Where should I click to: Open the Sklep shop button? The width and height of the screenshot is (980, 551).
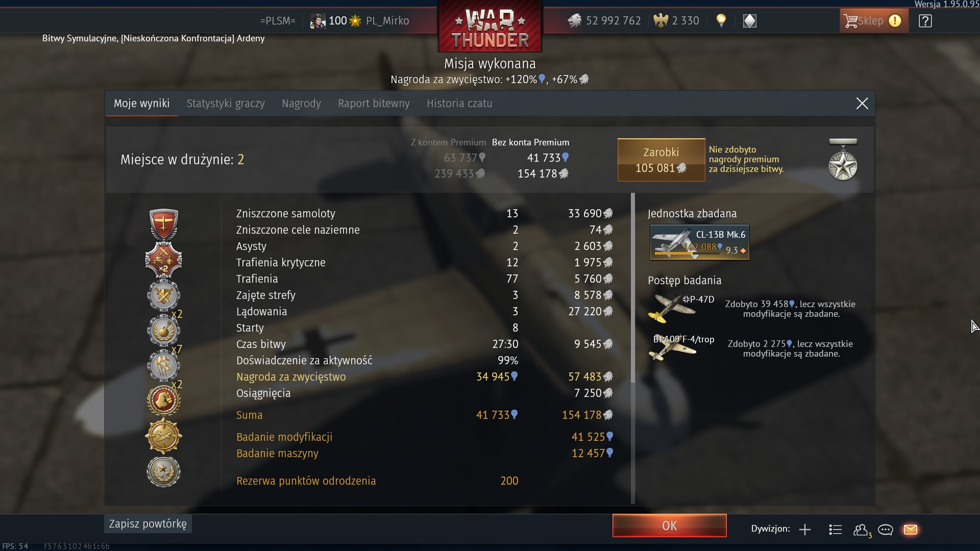coord(874,21)
